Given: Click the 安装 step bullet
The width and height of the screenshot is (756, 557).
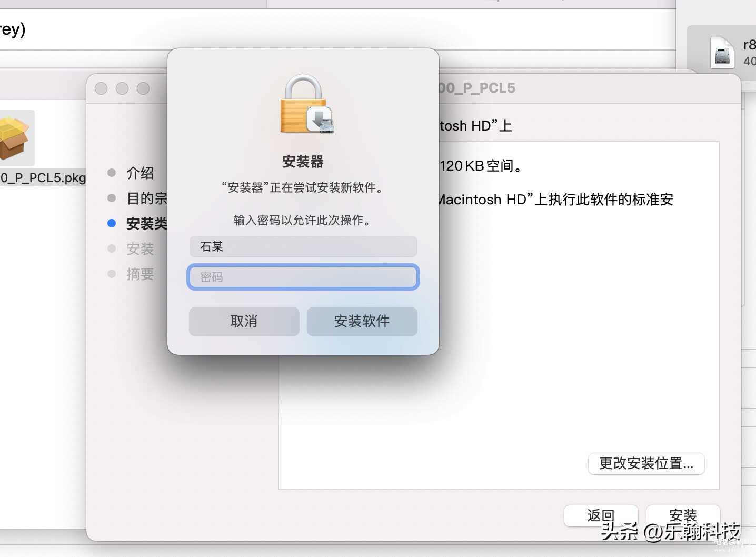Looking at the screenshot, I should point(112,248).
